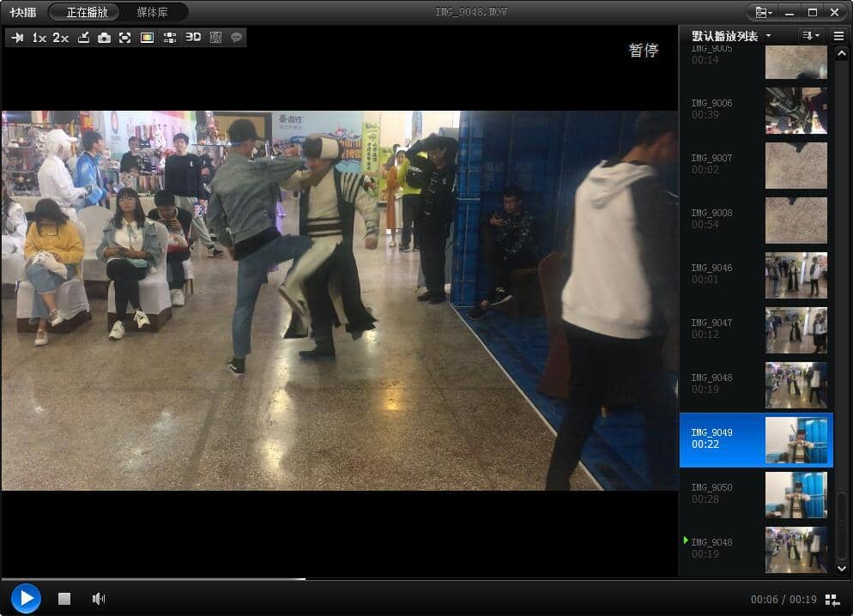This screenshot has width=853, height=616.
Task: Click the sync settings toolbar icon
Action: pyautogui.click(x=170, y=38)
